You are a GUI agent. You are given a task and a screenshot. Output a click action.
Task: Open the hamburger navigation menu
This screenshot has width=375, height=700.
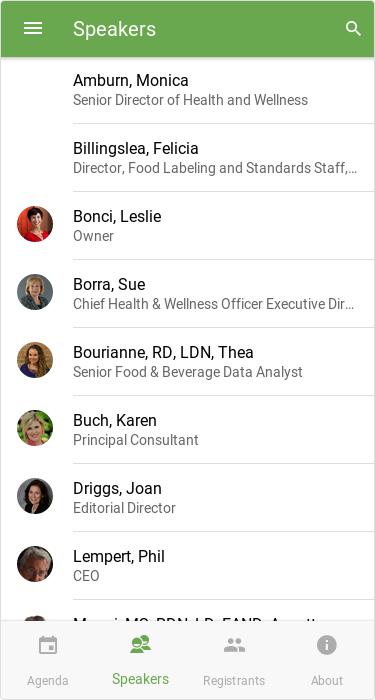coord(33,29)
